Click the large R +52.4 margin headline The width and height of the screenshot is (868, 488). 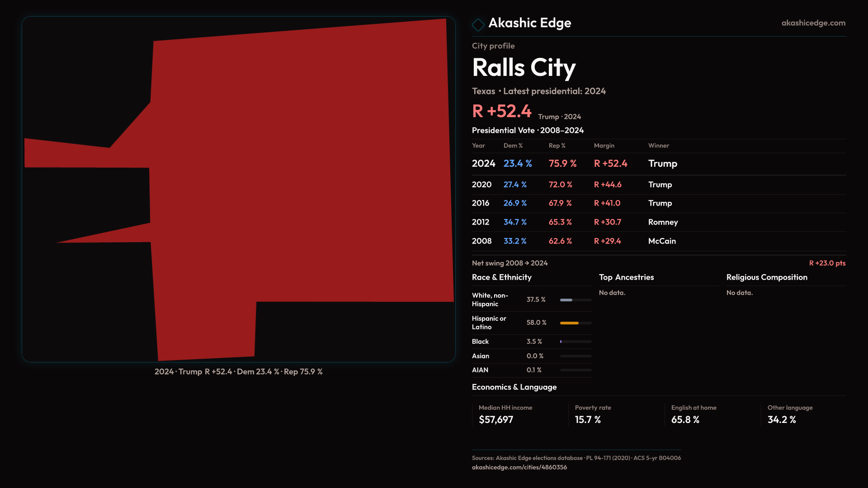(501, 111)
